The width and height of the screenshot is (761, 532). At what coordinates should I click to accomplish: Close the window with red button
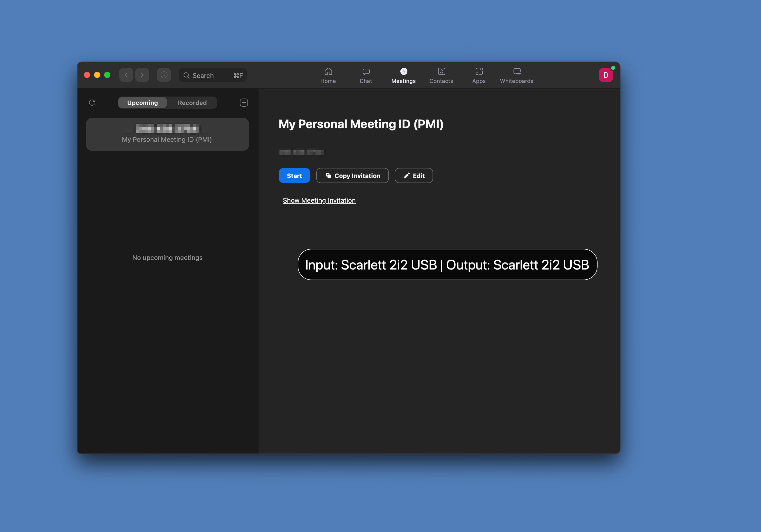click(87, 75)
